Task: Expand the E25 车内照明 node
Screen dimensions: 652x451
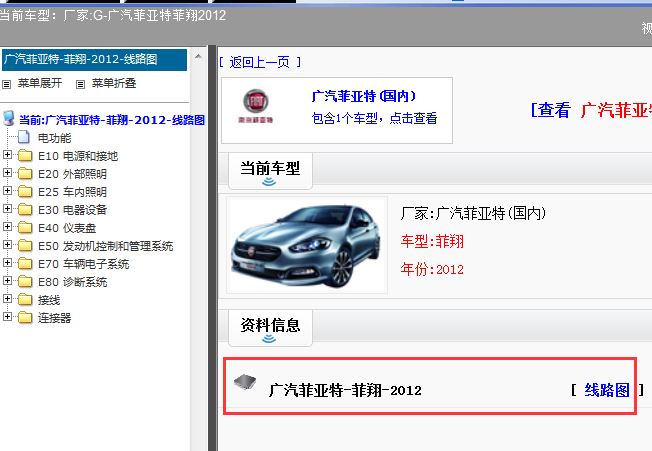Action: pyautogui.click(x=7, y=190)
